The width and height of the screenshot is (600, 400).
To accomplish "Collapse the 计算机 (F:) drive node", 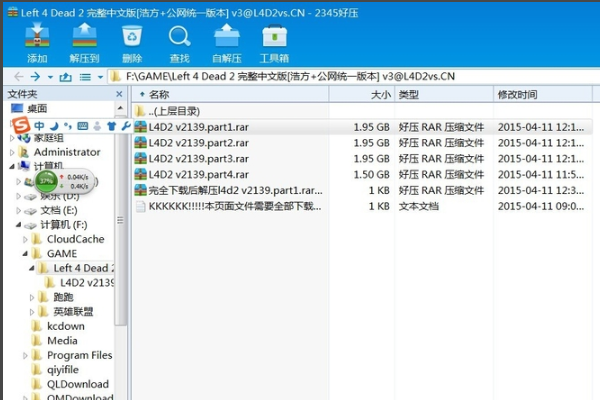I will 18,225.
